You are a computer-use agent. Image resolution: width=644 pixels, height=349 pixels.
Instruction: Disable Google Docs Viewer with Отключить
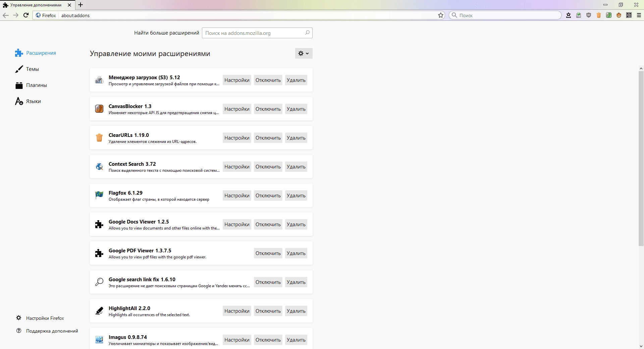(268, 224)
